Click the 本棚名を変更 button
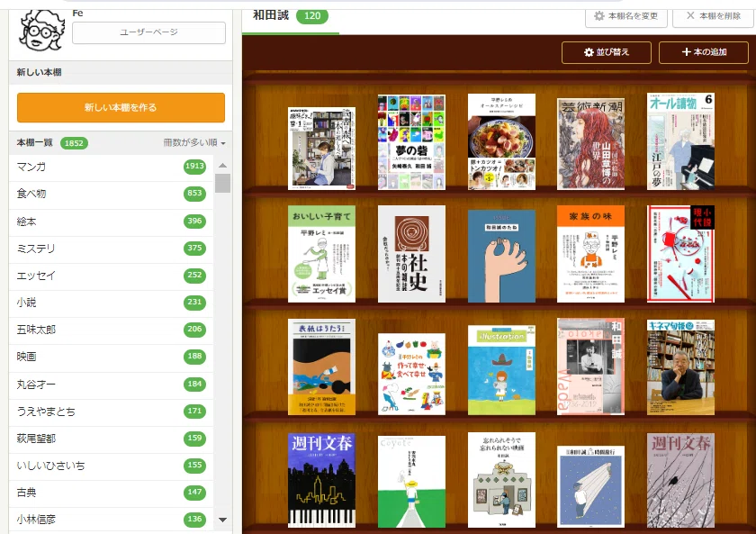Image resolution: width=756 pixels, height=534 pixels. (626, 16)
